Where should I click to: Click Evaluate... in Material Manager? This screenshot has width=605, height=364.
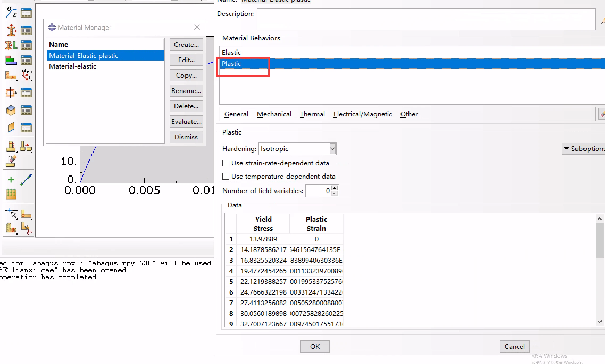(186, 122)
